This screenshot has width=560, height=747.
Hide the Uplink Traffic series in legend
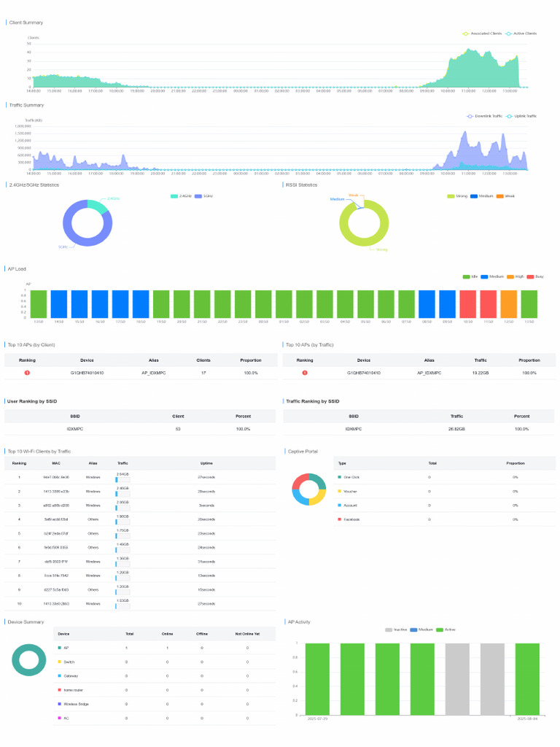pos(521,116)
